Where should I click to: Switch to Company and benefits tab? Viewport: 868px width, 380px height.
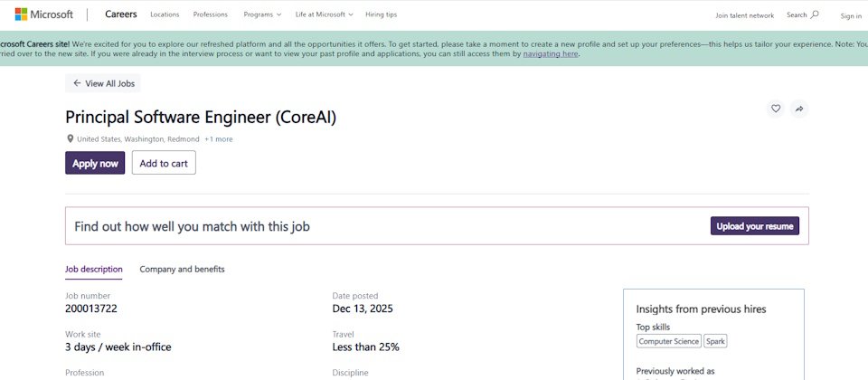pyautogui.click(x=182, y=270)
